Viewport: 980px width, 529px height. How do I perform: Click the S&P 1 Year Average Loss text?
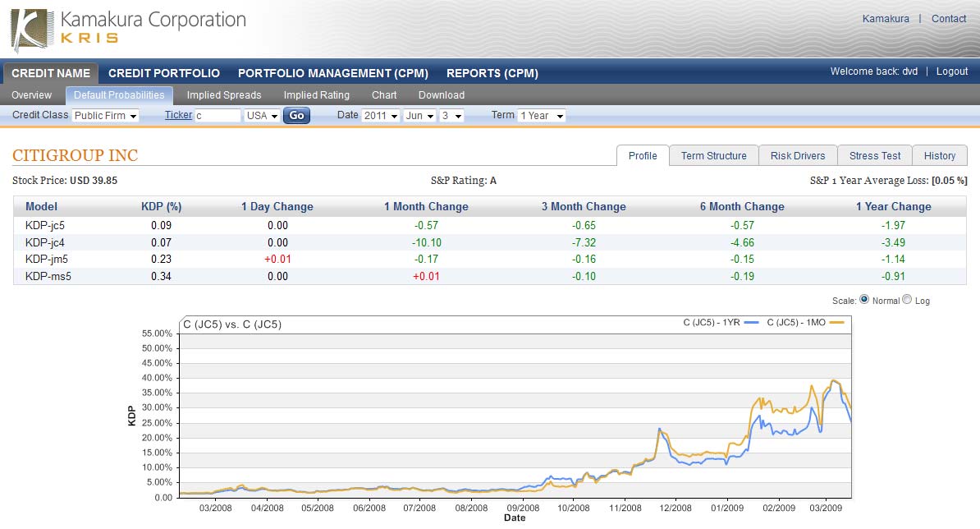[x=888, y=181]
